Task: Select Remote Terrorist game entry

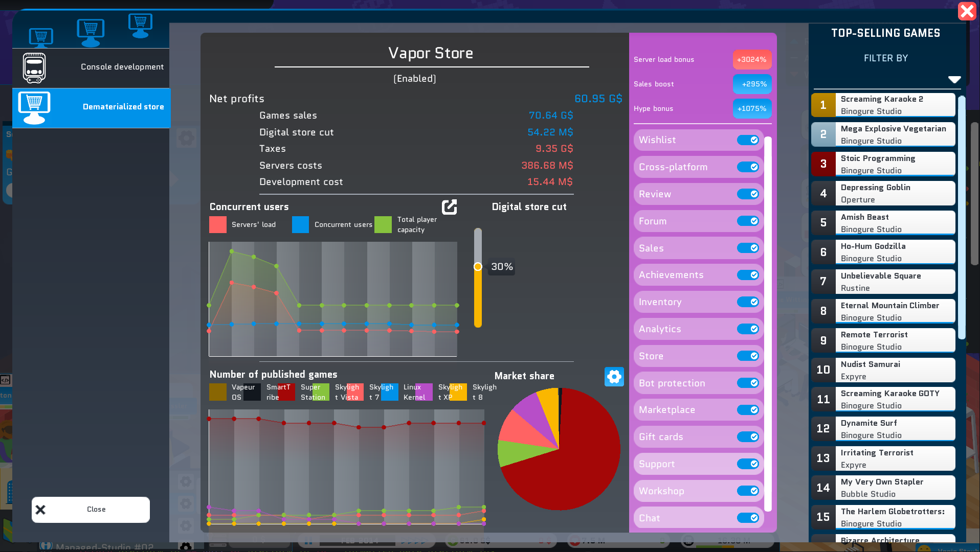Action: click(883, 341)
